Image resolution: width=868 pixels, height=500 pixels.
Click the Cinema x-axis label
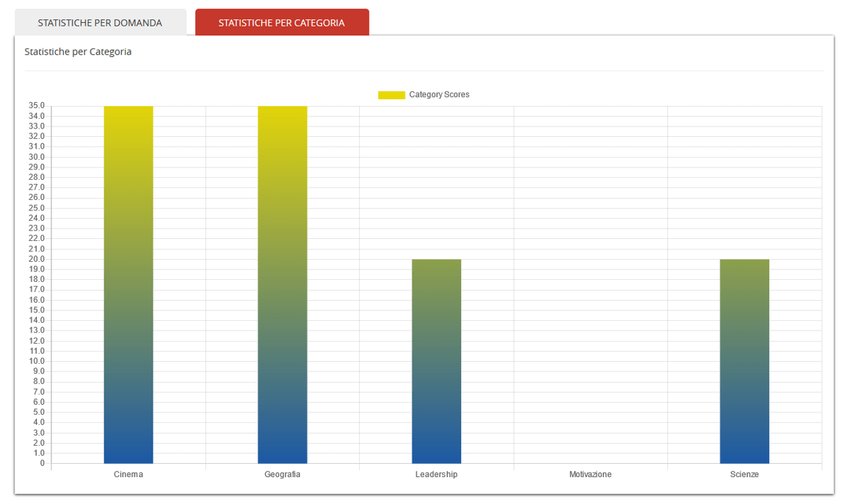[128, 474]
